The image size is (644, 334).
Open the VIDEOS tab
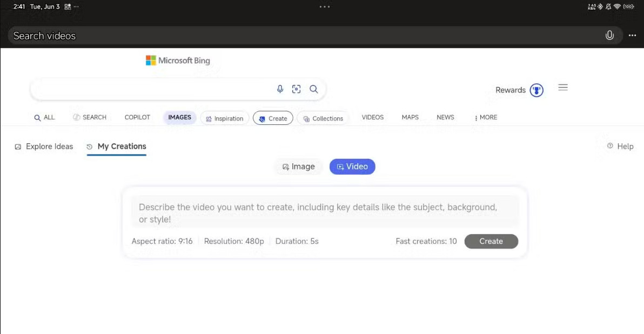click(373, 117)
